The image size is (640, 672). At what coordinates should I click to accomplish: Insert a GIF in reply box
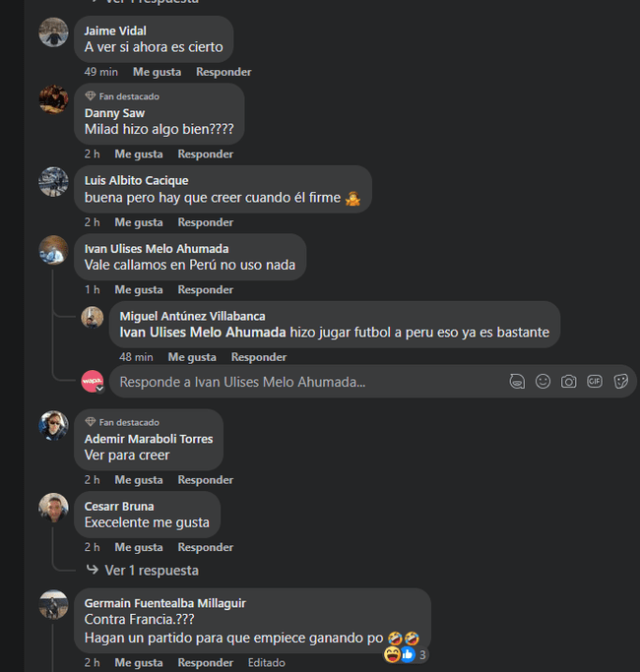(x=595, y=382)
